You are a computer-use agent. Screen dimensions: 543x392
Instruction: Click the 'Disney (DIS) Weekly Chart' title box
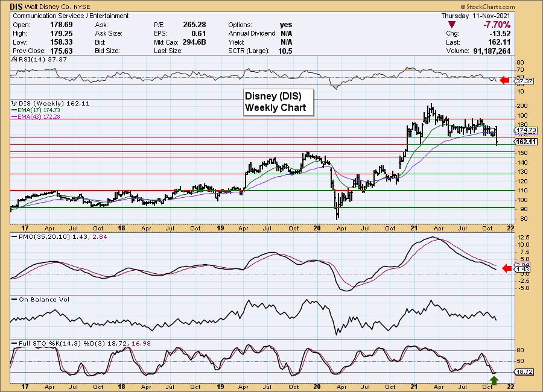[278, 102]
